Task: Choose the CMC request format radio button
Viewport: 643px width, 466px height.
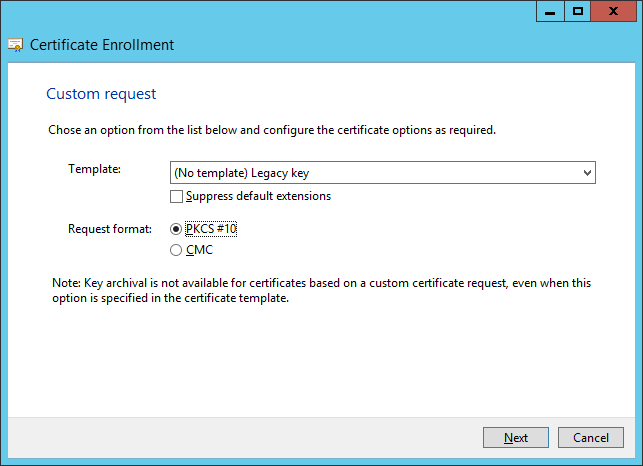Action: click(177, 250)
